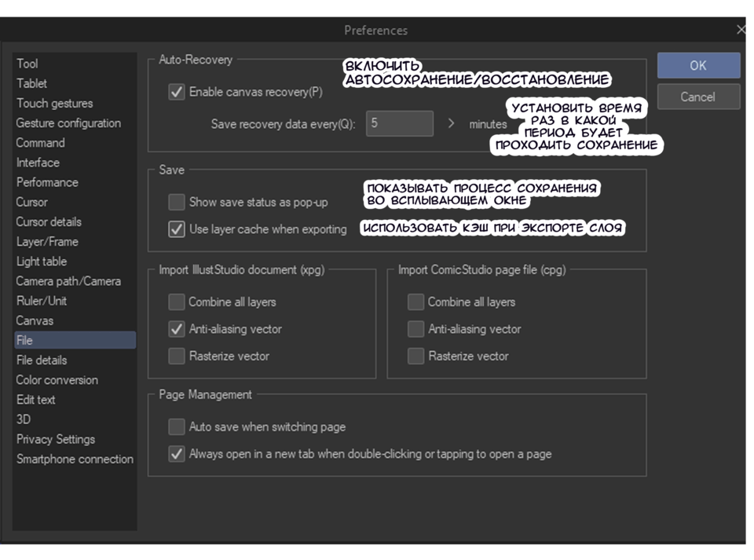
Task: Open the Canvas preferences category
Action: 35,320
